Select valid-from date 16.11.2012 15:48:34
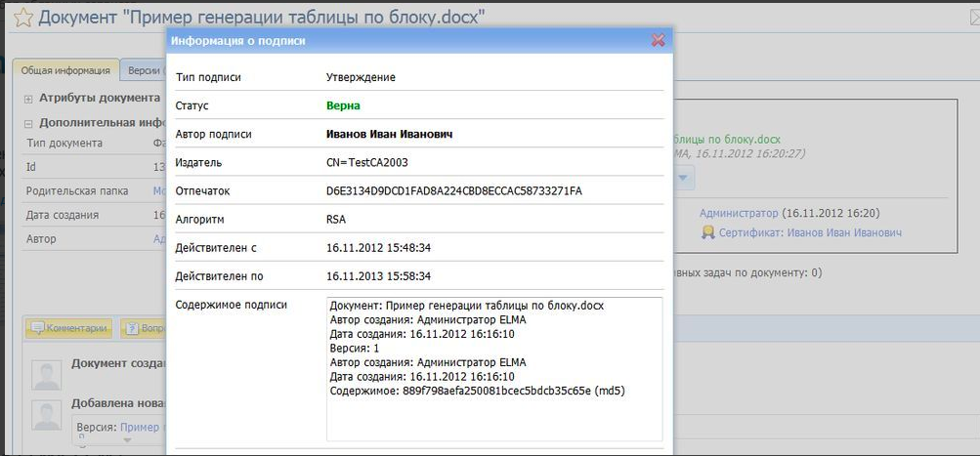 click(x=379, y=248)
